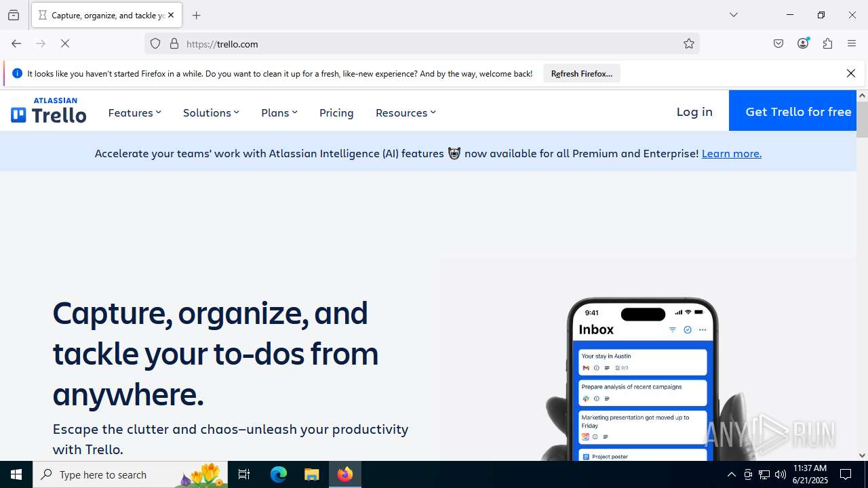868x488 pixels.
Task: Open the volume tray icon
Action: click(x=781, y=474)
